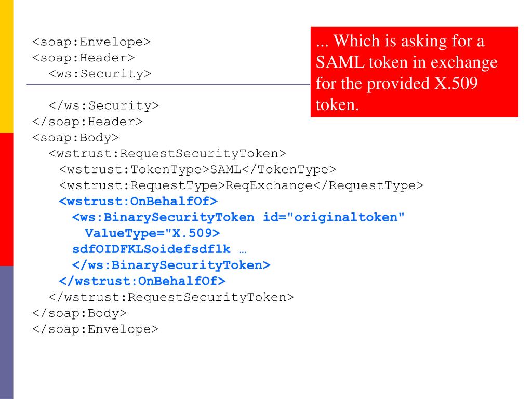
Task: Select the opening ws:Security tag
Action: (x=100, y=74)
